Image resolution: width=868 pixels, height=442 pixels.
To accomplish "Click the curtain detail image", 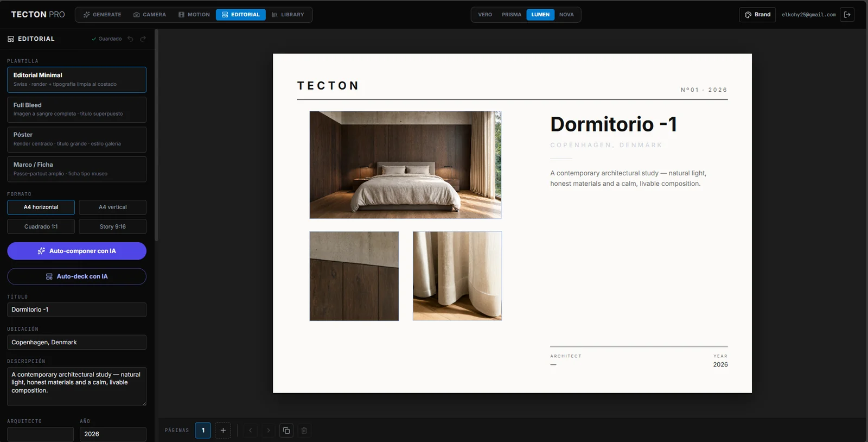I will click(x=457, y=276).
